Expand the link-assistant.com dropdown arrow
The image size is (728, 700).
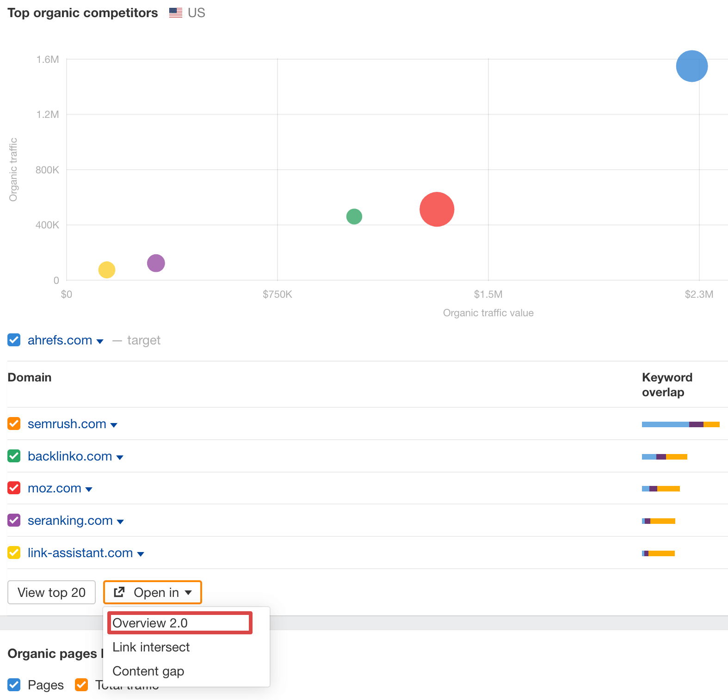click(x=141, y=554)
